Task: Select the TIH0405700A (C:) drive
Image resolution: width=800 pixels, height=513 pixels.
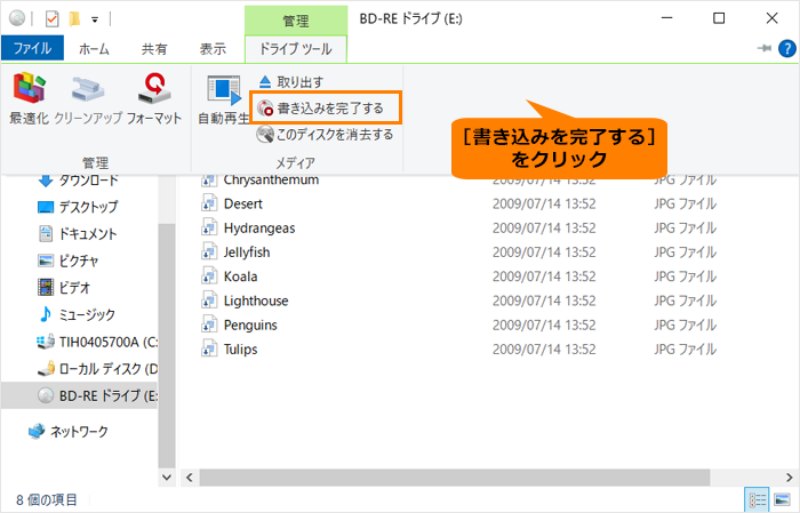Action: [97, 341]
